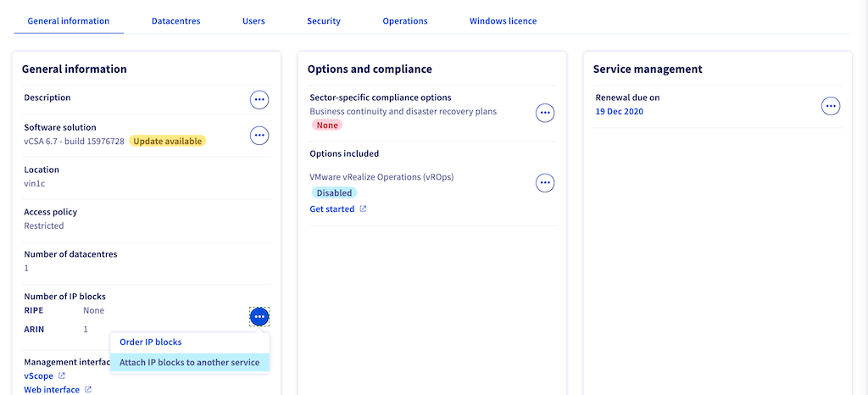868x395 pixels.
Task: Click the external link icon beside vScope
Action: (x=62, y=376)
